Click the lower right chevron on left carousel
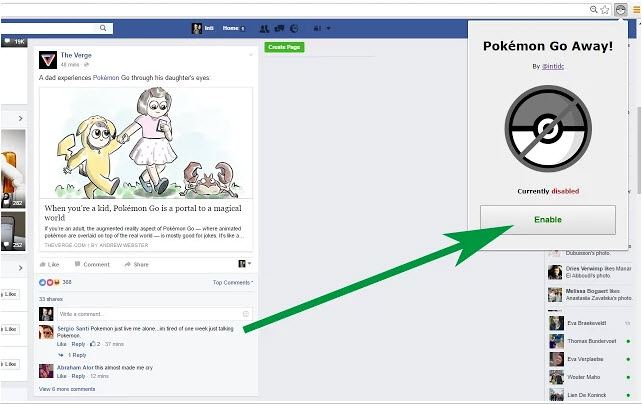The height and width of the screenshot is (404, 642). (x=20, y=268)
